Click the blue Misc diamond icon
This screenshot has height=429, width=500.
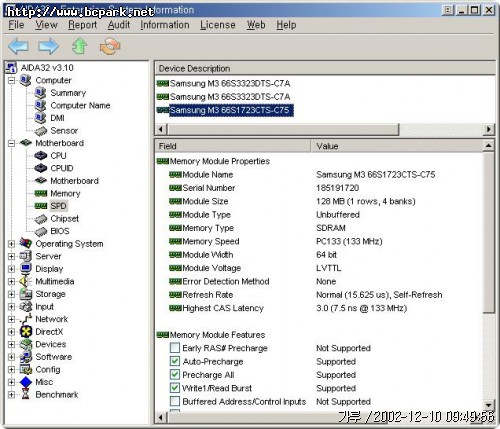(26, 382)
